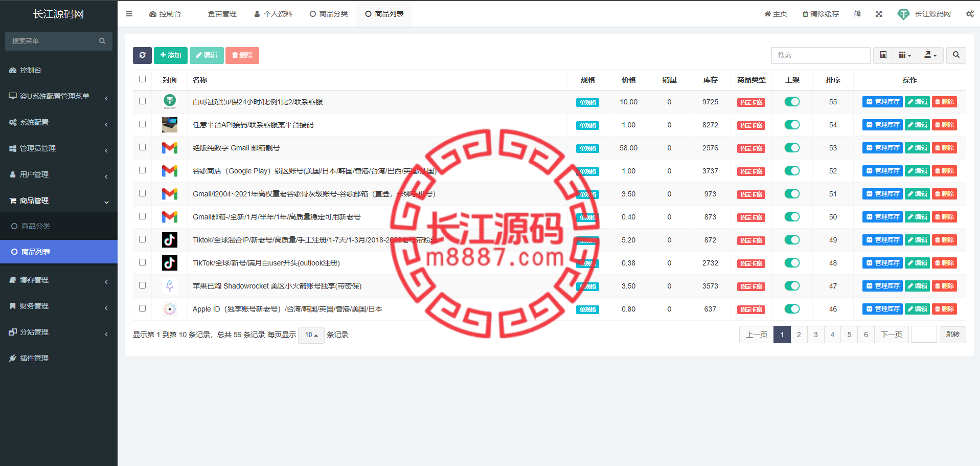Open 商品分类 in sidebar submenu

(x=59, y=226)
